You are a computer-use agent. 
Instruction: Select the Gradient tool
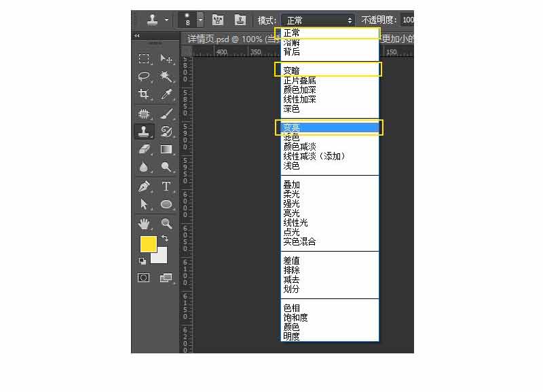click(x=166, y=149)
